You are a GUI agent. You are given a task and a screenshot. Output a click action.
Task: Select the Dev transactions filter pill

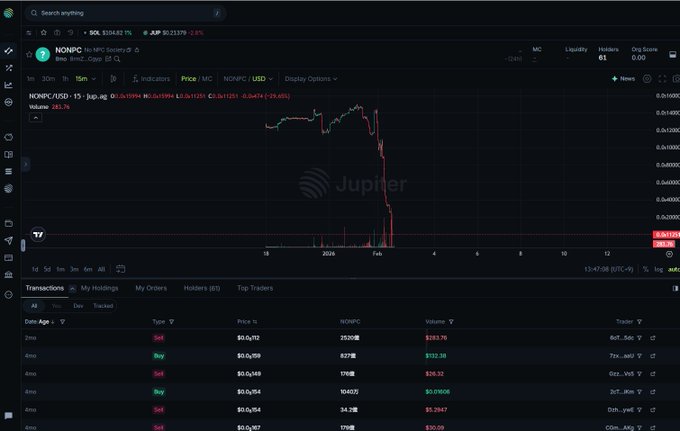tap(78, 306)
